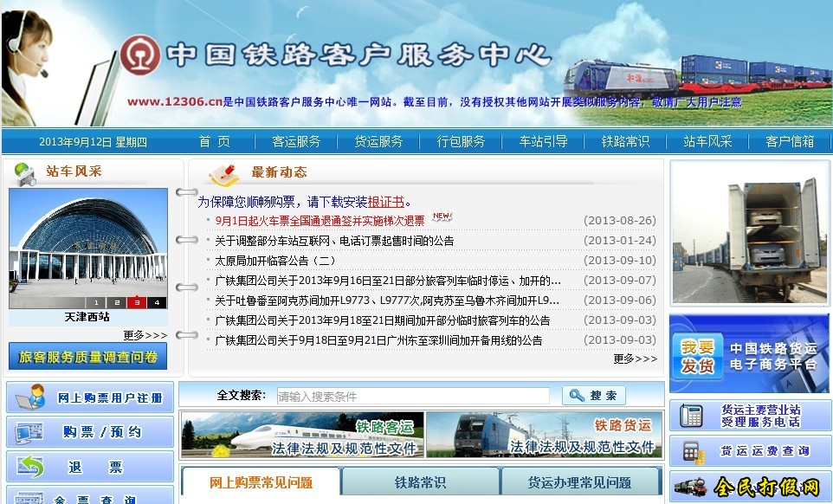Click the red China Railway logo emblem
This screenshot has width=833, height=504.
140,55
